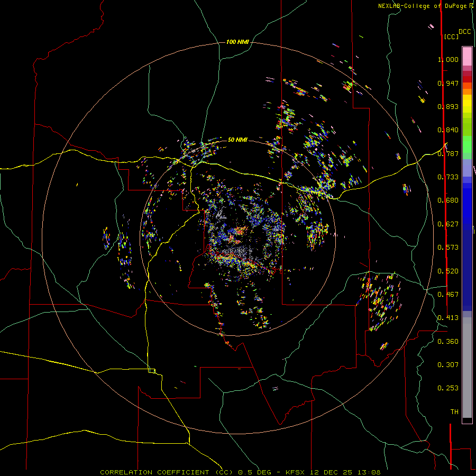Click the 0.467 scale value
This screenshot has width=476, height=476.
[448, 295]
